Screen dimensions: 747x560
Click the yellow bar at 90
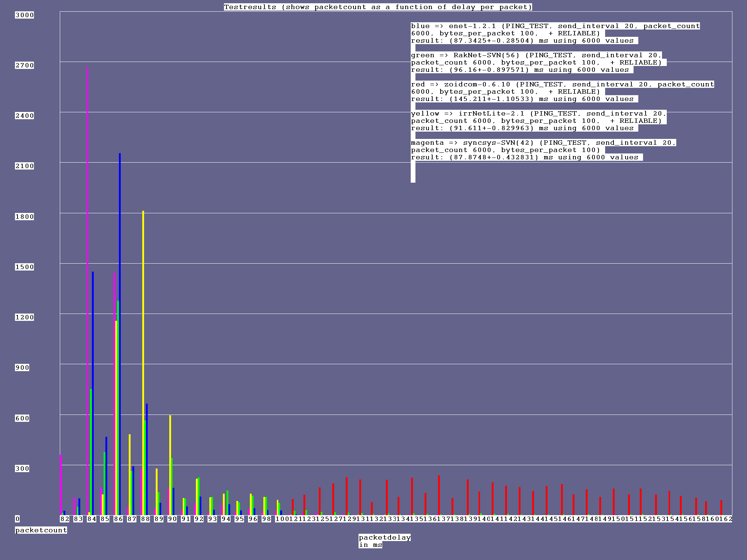[x=170, y=465]
